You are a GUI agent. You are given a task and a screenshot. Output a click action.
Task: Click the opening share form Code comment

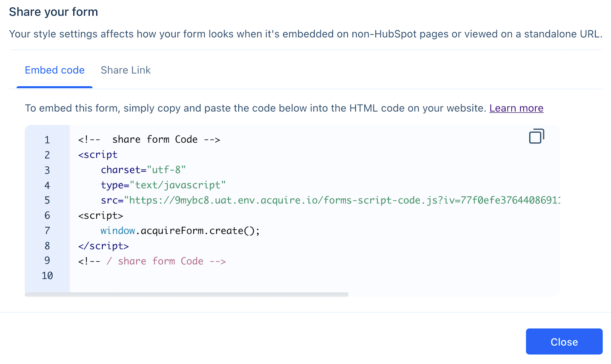point(149,140)
